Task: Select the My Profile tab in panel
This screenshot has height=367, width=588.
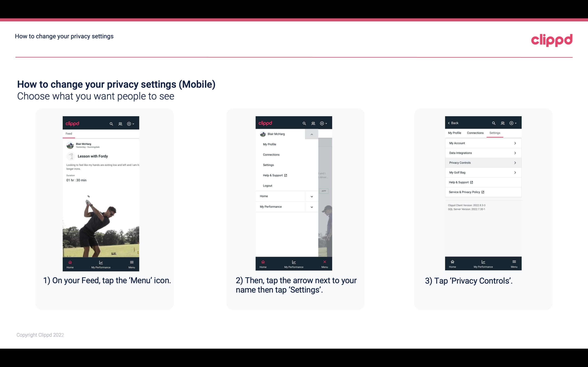Action: click(455, 133)
